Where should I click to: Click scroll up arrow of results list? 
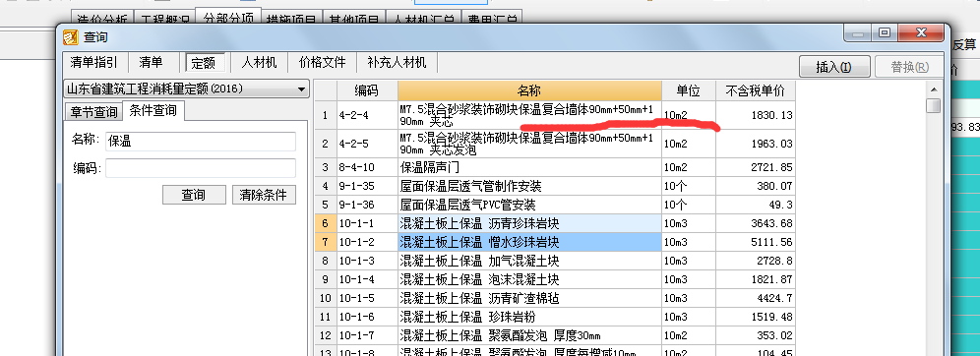coord(934,89)
